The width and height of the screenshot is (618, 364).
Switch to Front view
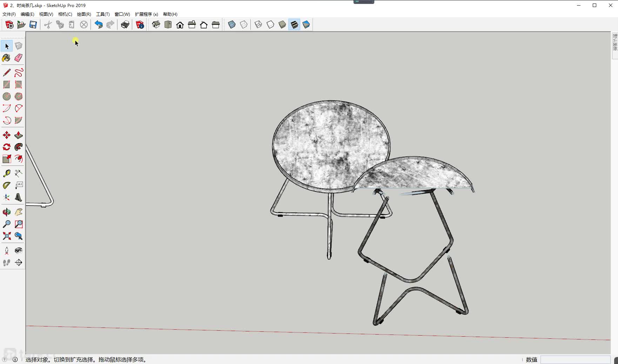(x=180, y=25)
